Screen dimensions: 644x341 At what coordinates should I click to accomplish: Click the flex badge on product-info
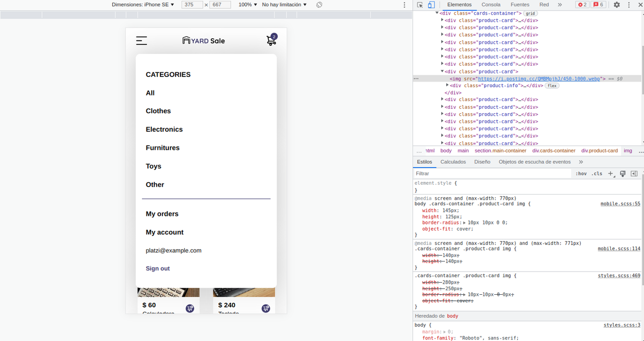point(552,86)
